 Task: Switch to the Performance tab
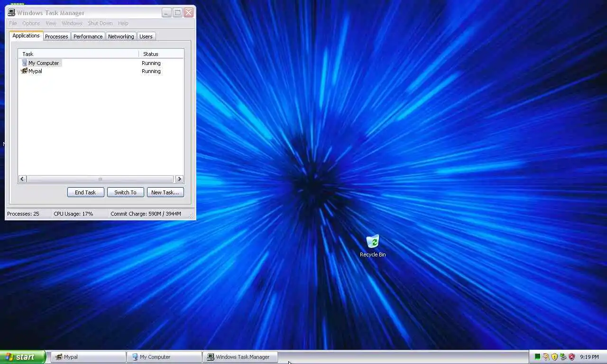click(x=88, y=36)
